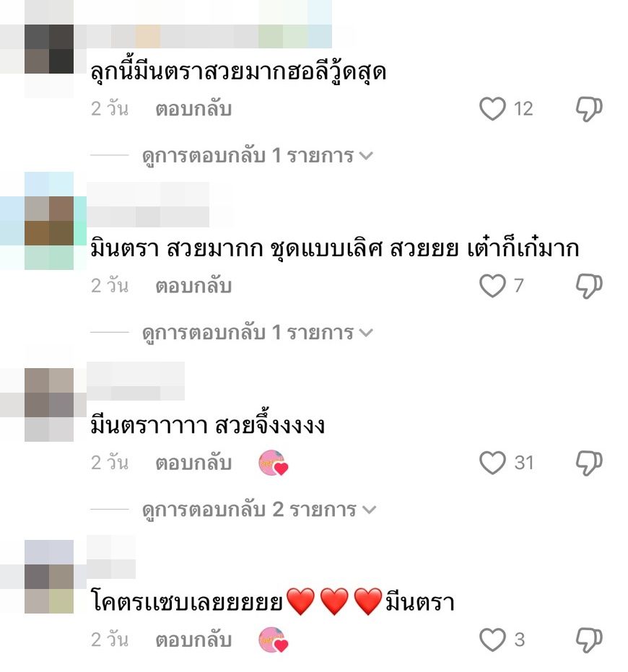628x672 pixels.
Task: Open the creator-liked badge on the 31-like comment
Action: [274, 463]
